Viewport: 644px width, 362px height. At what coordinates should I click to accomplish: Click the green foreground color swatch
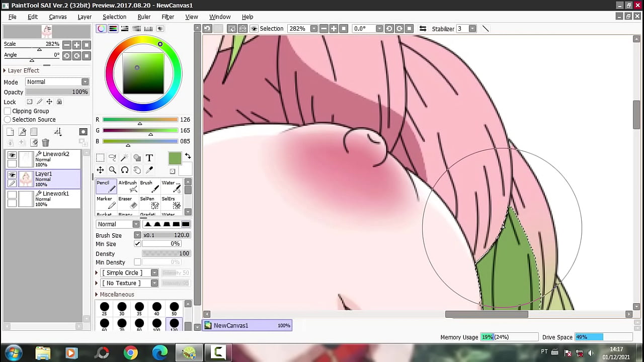coord(175,158)
